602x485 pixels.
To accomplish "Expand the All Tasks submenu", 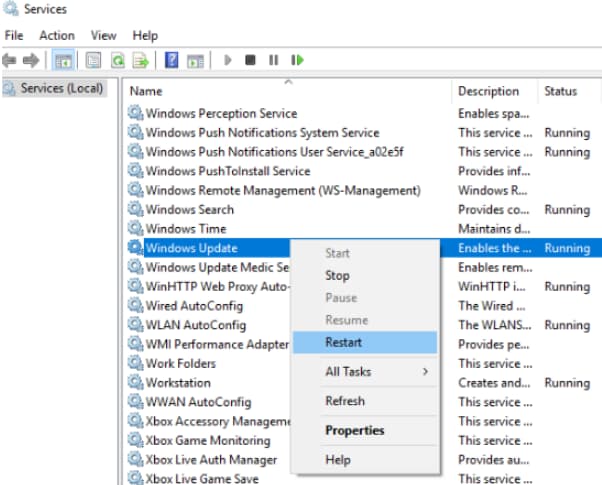I will coord(365,371).
